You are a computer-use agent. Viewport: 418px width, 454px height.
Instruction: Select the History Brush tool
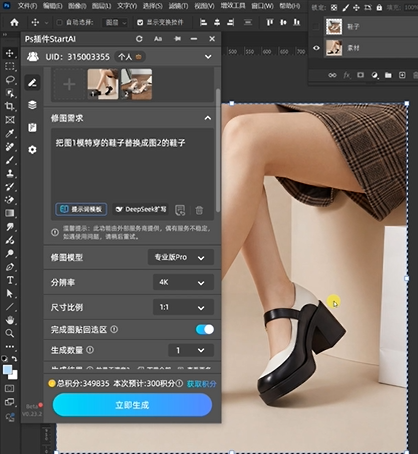coord(10,187)
